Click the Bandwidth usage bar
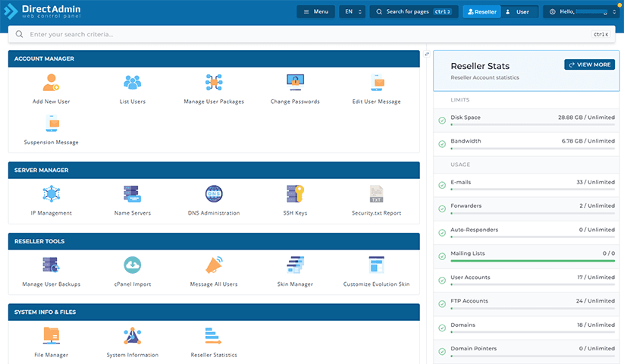The image size is (624, 364). click(x=532, y=149)
